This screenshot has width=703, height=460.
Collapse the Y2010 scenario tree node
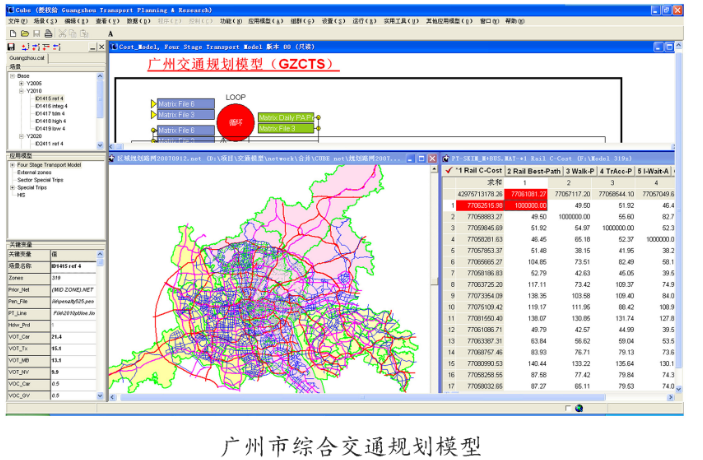[x=21, y=91]
